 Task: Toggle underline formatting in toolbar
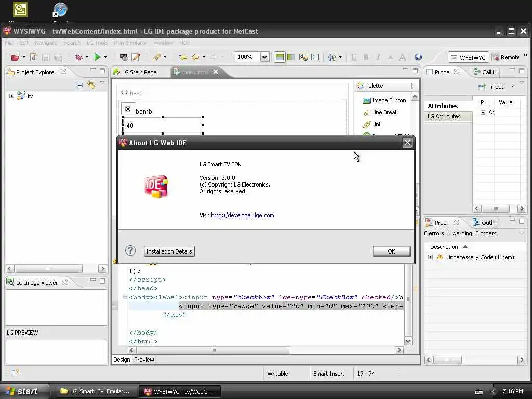(354, 57)
